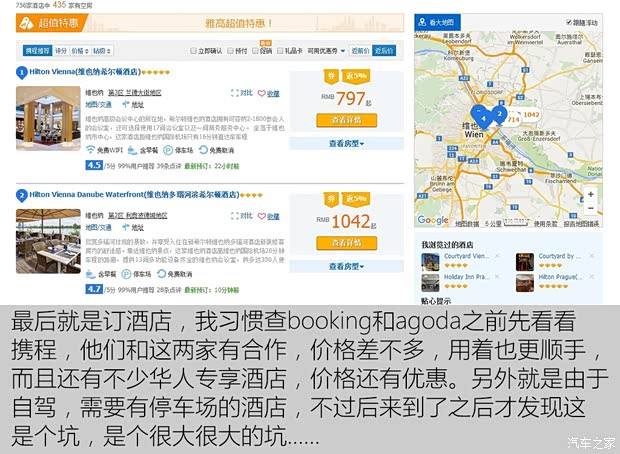Click 含早餐 icon on Hilton Vienna
The width and height of the screenshot is (620, 454).
[132, 150]
